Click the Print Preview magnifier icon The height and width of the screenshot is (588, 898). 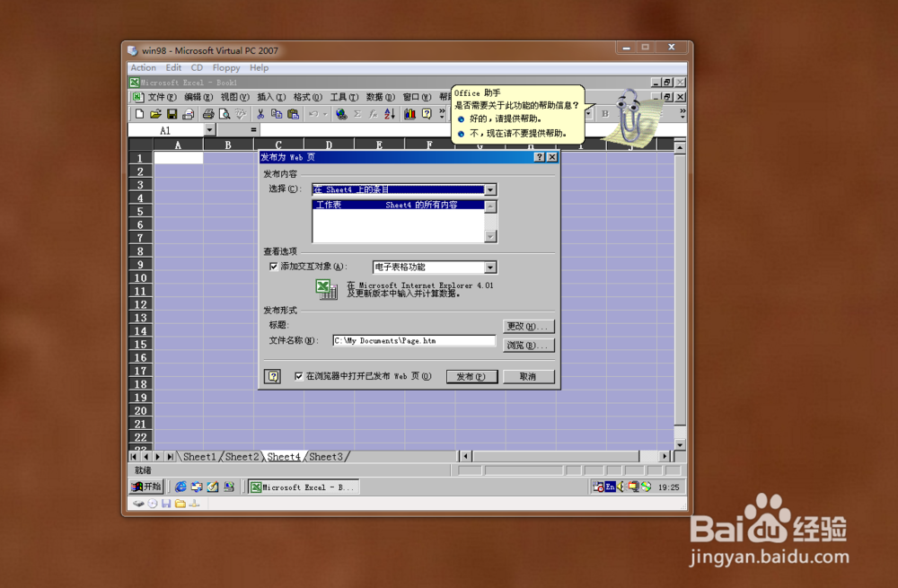pyautogui.click(x=224, y=114)
